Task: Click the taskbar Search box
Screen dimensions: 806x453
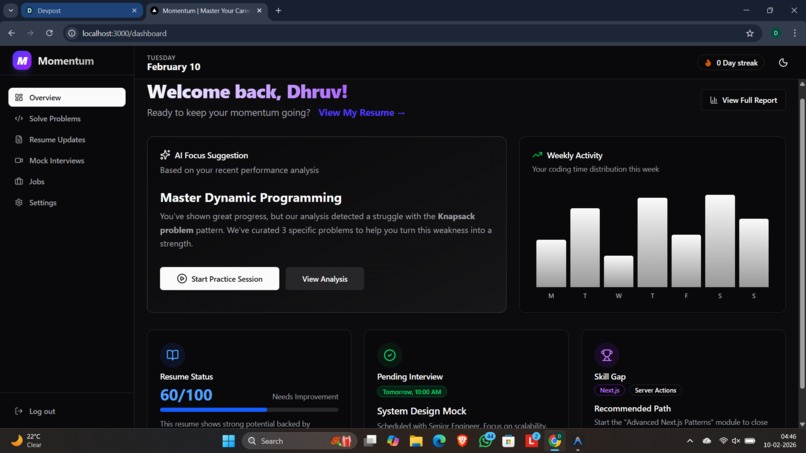Action: tap(299, 441)
